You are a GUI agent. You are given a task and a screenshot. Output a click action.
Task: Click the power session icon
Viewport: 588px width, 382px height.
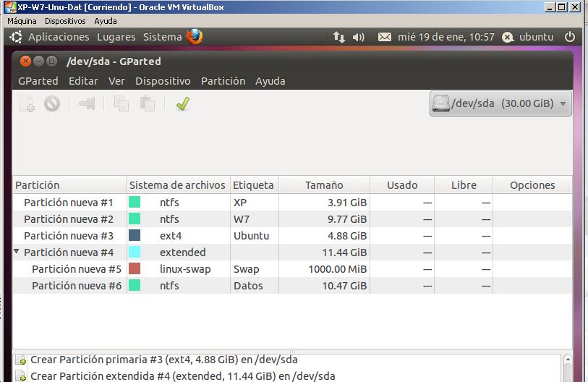tap(570, 37)
